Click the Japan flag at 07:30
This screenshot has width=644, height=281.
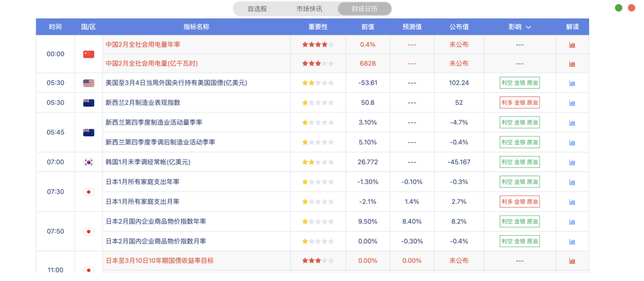pos(89,192)
